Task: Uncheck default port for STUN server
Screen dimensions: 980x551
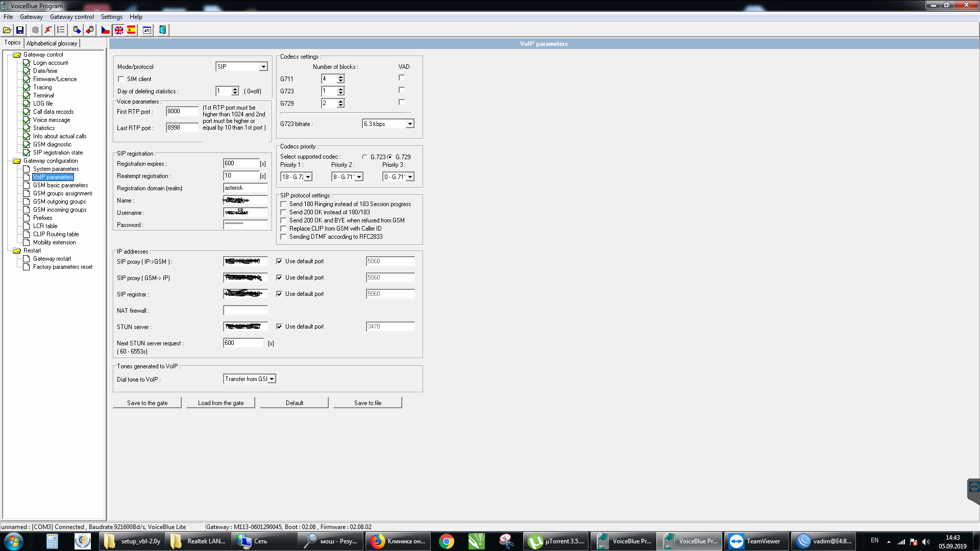Action: (279, 327)
